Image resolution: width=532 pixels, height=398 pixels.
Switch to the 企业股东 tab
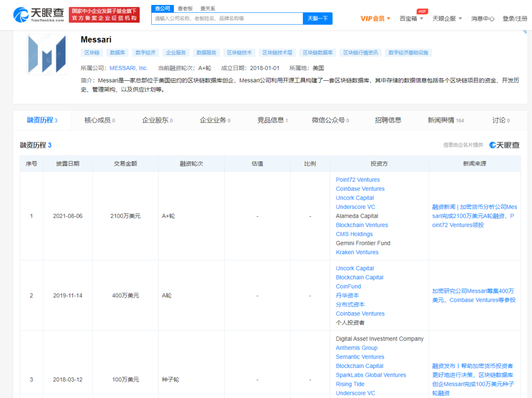click(x=157, y=120)
